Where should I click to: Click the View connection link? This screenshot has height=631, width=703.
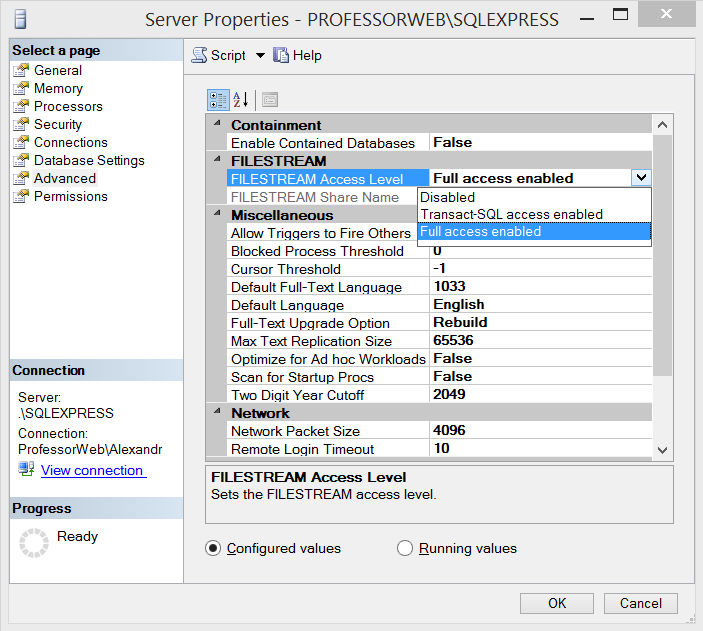[93, 470]
